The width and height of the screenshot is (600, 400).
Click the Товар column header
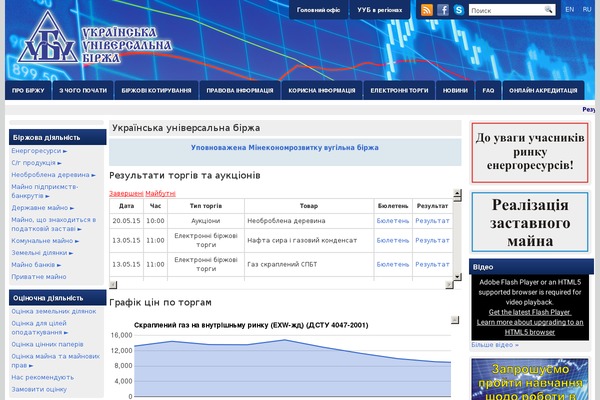309,206
